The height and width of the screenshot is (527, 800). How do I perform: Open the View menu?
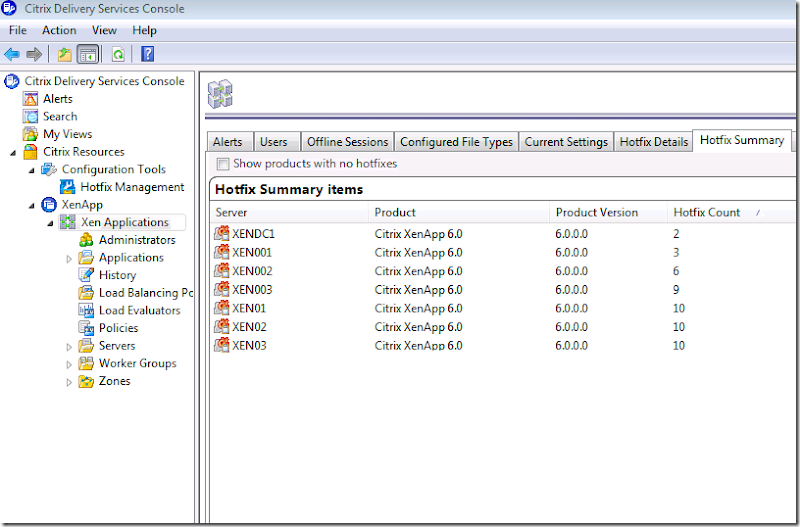click(104, 30)
